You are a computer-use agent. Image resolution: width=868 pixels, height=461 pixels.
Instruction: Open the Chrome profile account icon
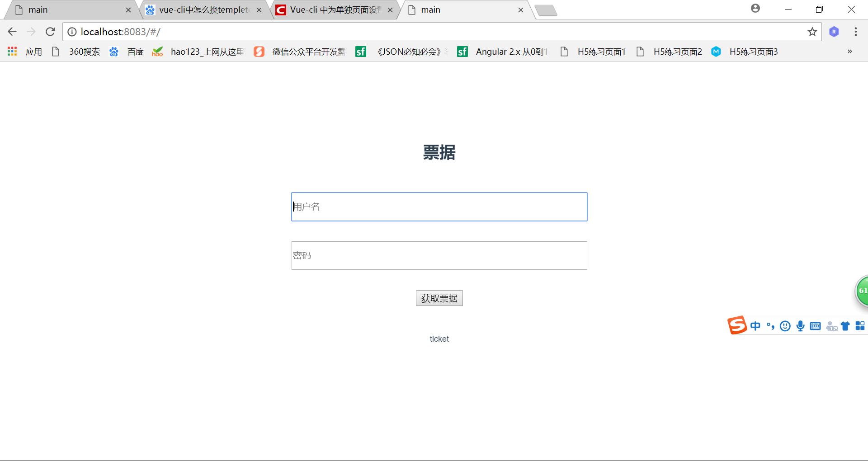click(755, 9)
